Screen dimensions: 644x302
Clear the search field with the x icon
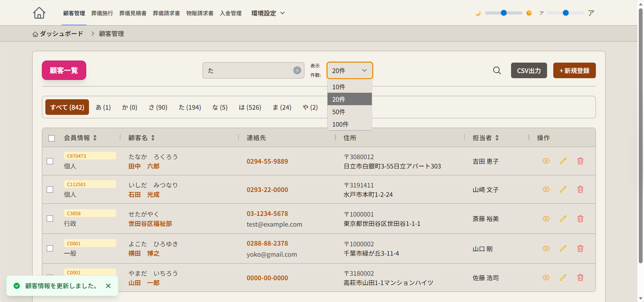[297, 70]
